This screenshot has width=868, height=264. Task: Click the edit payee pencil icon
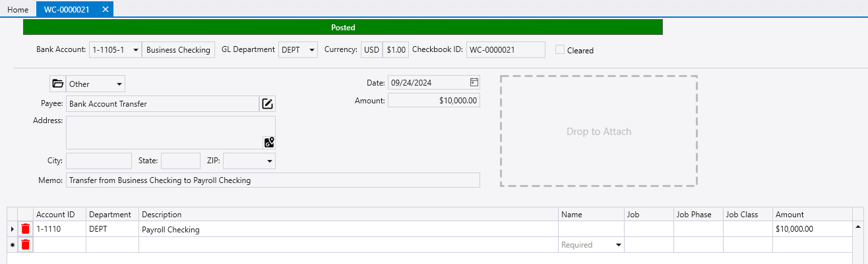(x=267, y=104)
